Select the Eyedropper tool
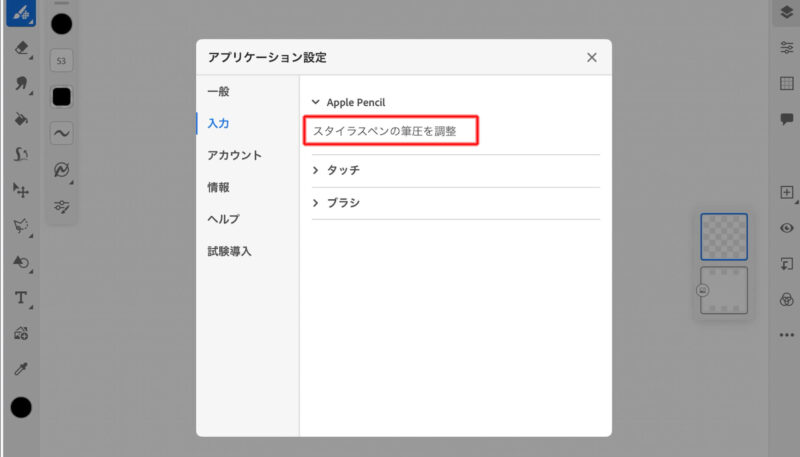This screenshot has width=800, height=457. click(x=21, y=369)
